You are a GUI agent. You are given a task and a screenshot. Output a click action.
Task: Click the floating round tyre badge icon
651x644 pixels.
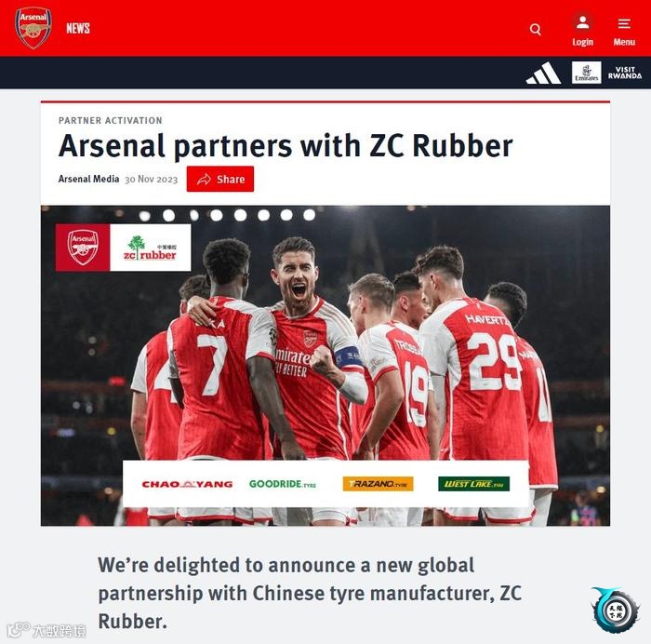616,610
